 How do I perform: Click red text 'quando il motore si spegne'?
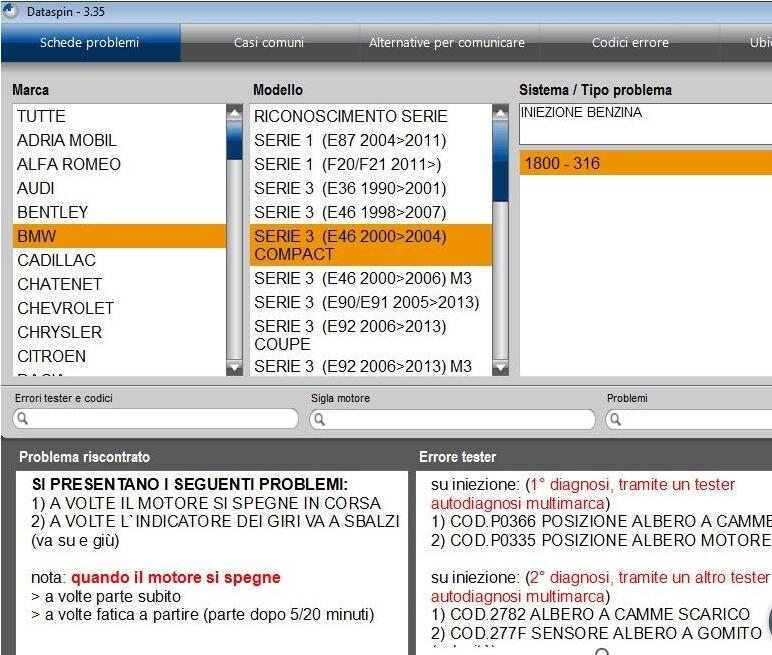click(x=176, y=577)
